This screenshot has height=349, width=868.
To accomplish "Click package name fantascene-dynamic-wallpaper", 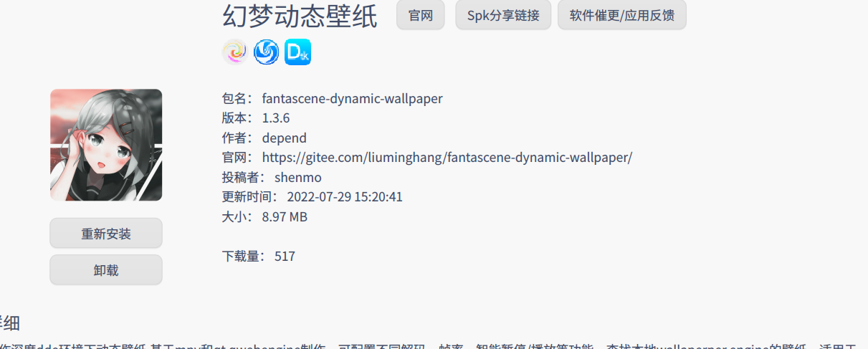I will click(353, 98).
